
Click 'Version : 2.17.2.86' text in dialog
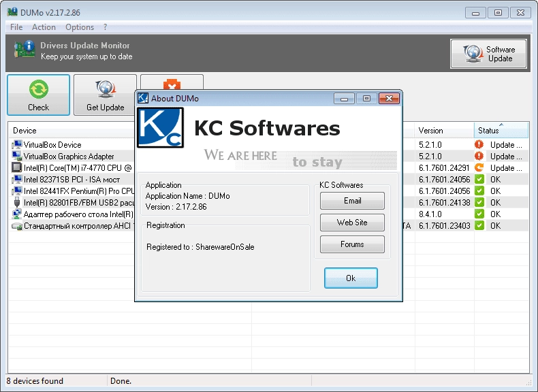click(x=176, y=207)
